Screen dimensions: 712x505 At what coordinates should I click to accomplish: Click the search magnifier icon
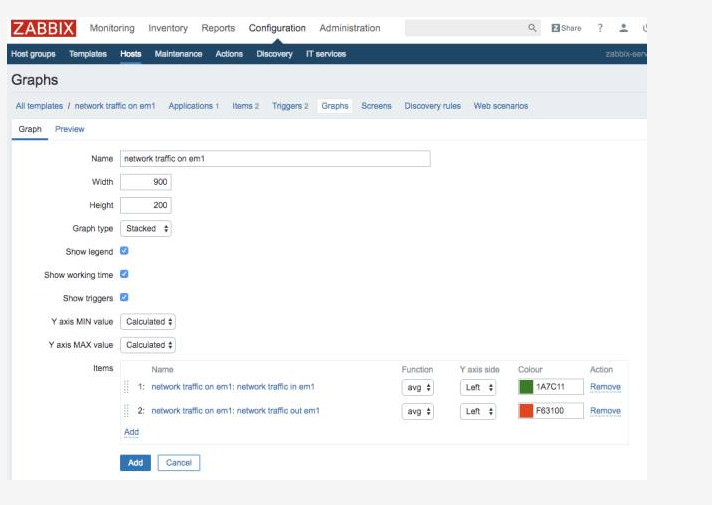tap(532, 28)
